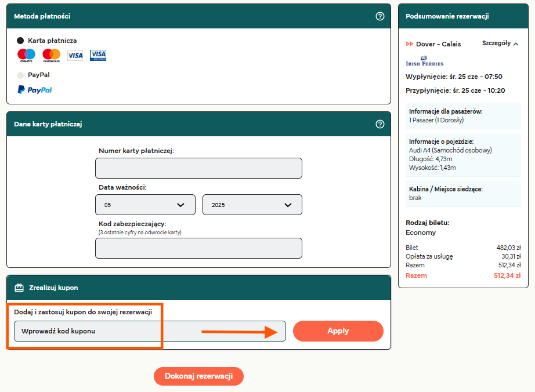535x392 pixels.
Task: Click the Mastercard logo
Action: pyautogui.click(x=51, y=55)
